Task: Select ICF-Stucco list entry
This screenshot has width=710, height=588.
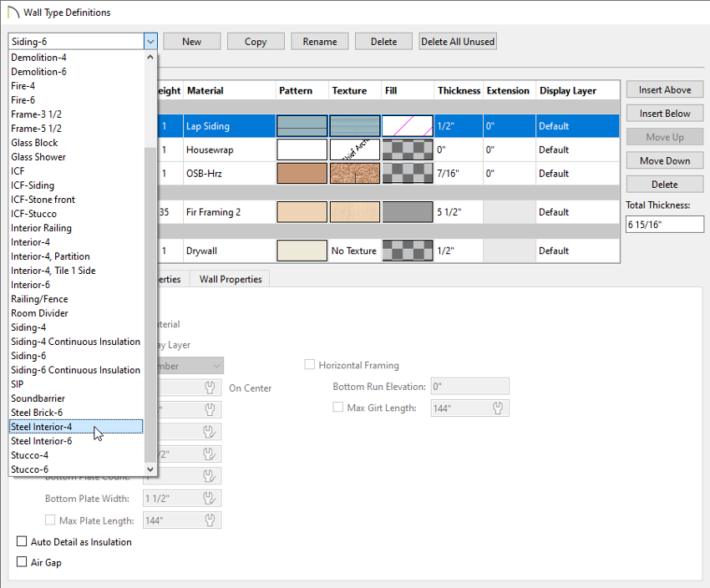Action: coord(76,214)
